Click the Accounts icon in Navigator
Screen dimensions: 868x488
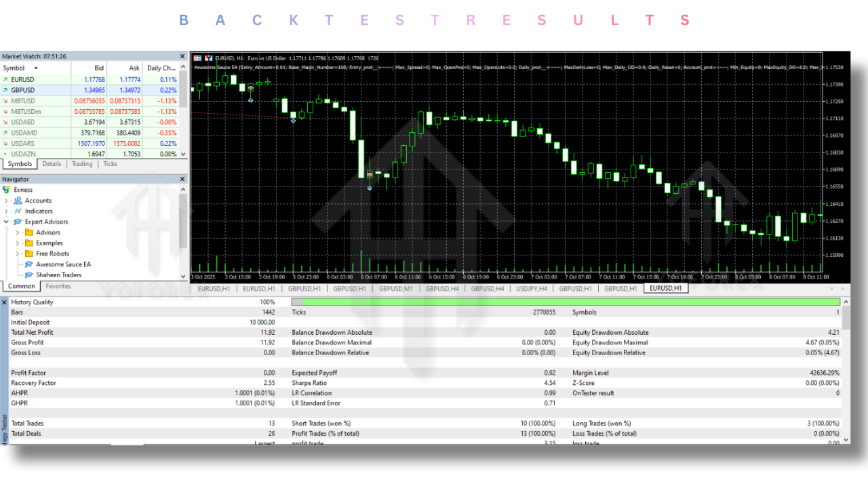tap(18, 201)
